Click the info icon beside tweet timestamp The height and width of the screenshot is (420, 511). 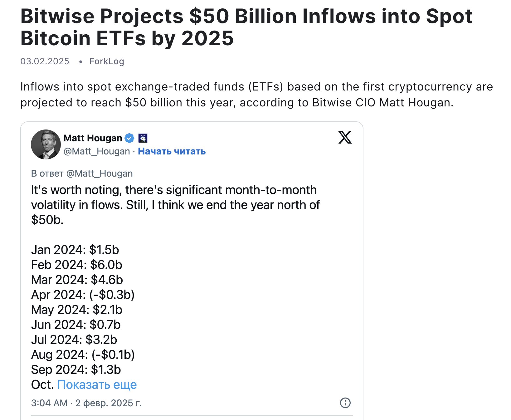click(x=345, y=403)
